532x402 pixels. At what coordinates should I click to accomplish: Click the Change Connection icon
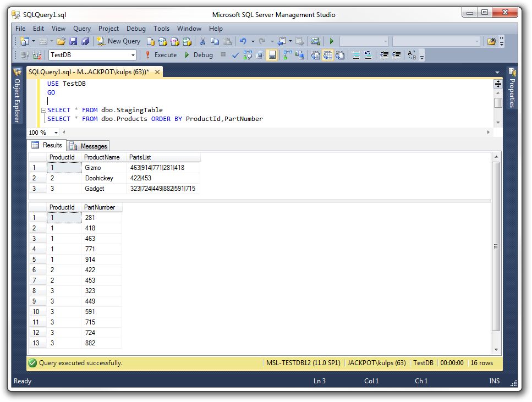(x=37, y=55)
